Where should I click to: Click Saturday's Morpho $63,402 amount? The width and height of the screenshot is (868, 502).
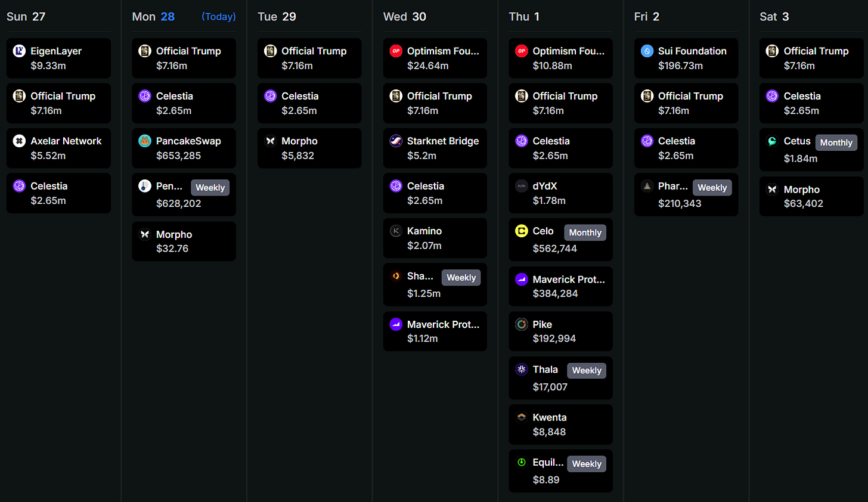[x=804, y=204]
